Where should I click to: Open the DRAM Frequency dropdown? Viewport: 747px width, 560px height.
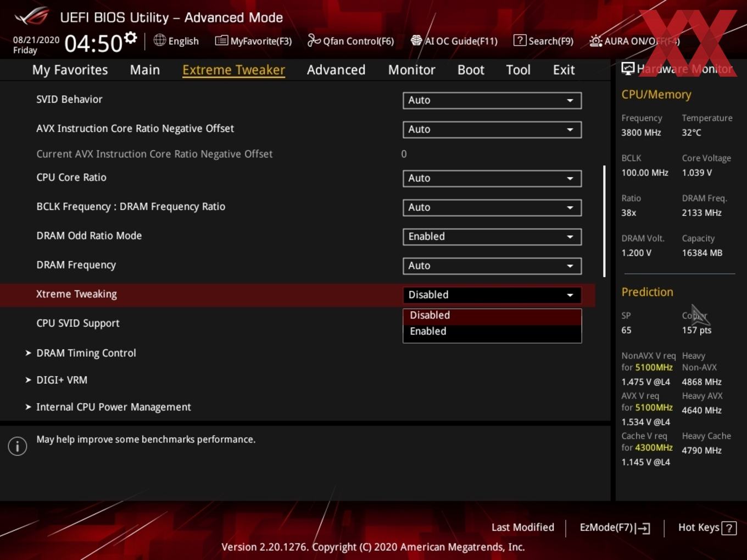tap(492, 266)
